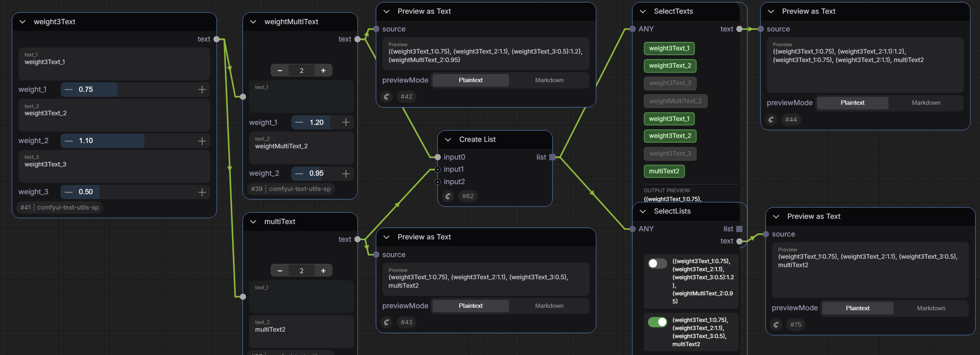Click the ComfyUI logo icon beside badge #75
The width and height of the screenshot is (980, 355).
coord(776,325)
